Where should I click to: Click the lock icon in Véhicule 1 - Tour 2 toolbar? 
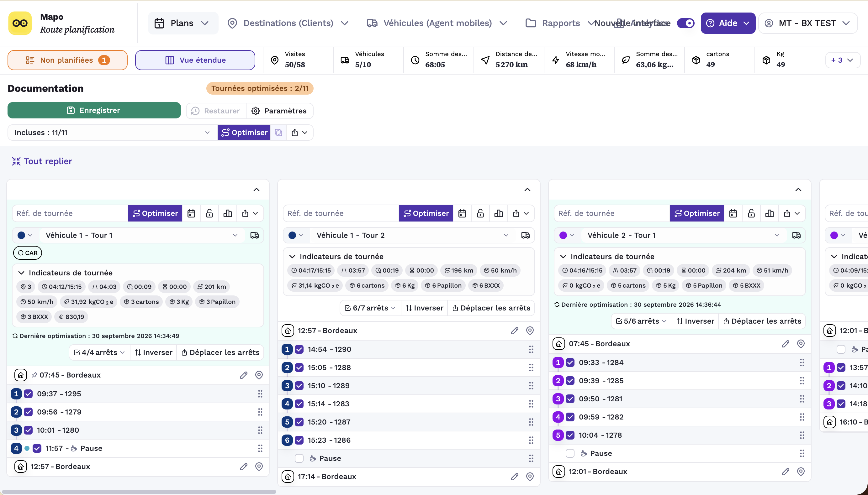(480, 213)
